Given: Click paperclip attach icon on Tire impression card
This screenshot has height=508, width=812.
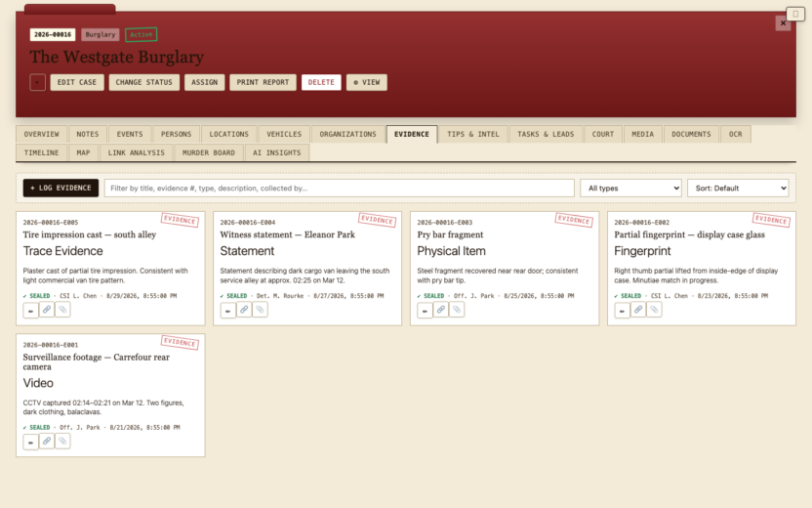Looking at the screenshot, I should pyautogui.click(x=62, y=310).
